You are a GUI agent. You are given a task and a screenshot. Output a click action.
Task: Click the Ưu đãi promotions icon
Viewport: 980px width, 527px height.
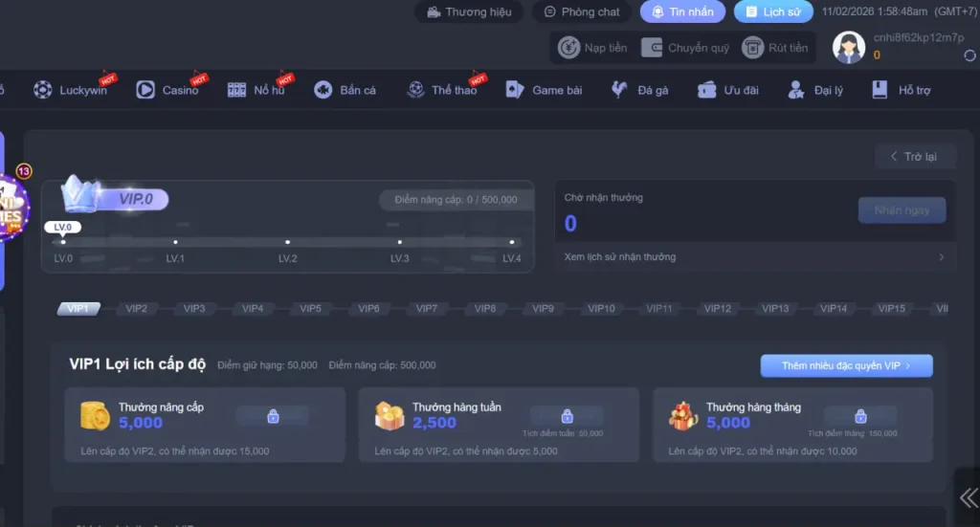click(707, 90)
